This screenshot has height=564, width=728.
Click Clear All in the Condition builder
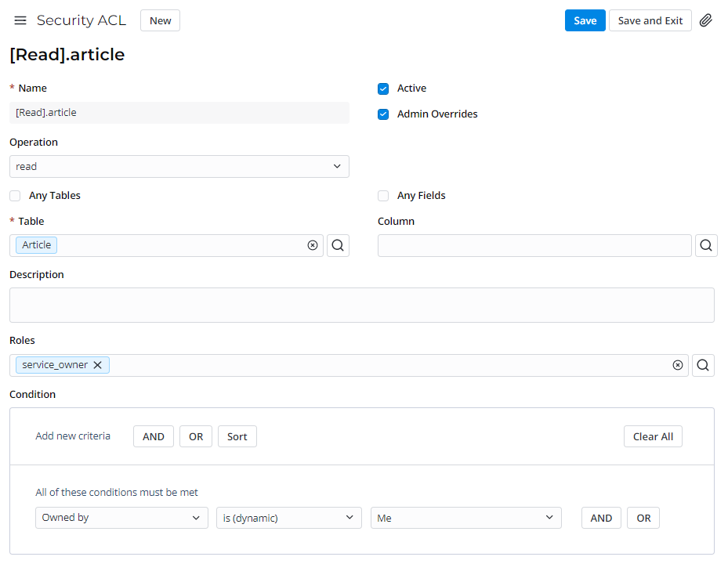click(x=653, y=436)
